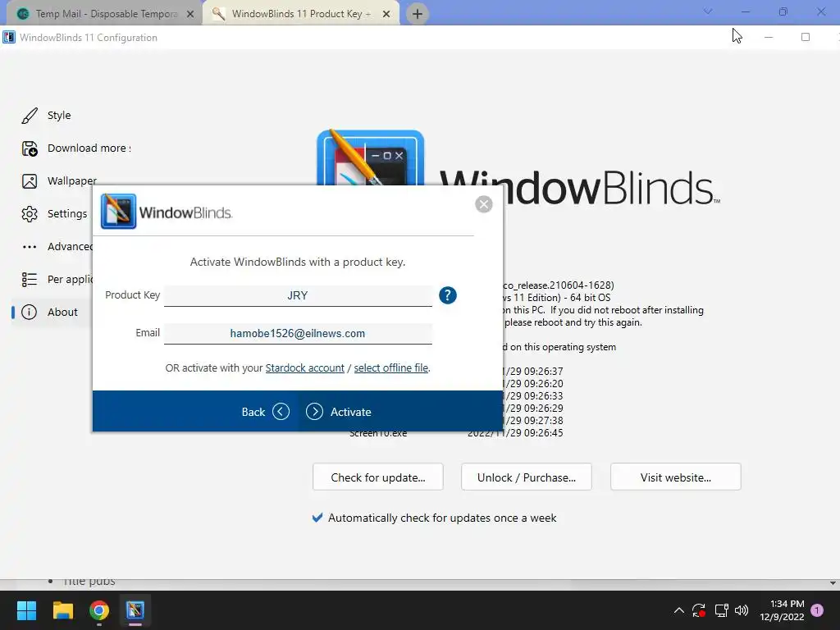This screenshot has height=630, width=840.
Task: Click the Wallpaper picture icon
Action: (30, 181)
